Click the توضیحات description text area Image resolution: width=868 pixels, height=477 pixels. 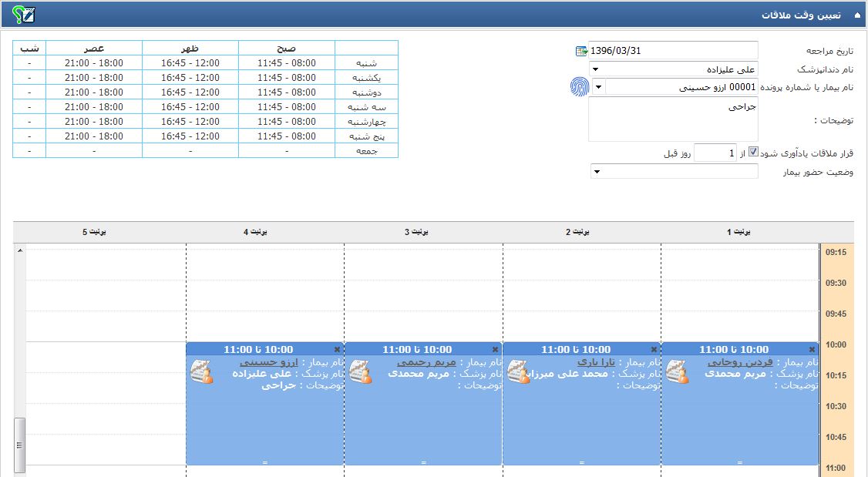tap(673, 119)
